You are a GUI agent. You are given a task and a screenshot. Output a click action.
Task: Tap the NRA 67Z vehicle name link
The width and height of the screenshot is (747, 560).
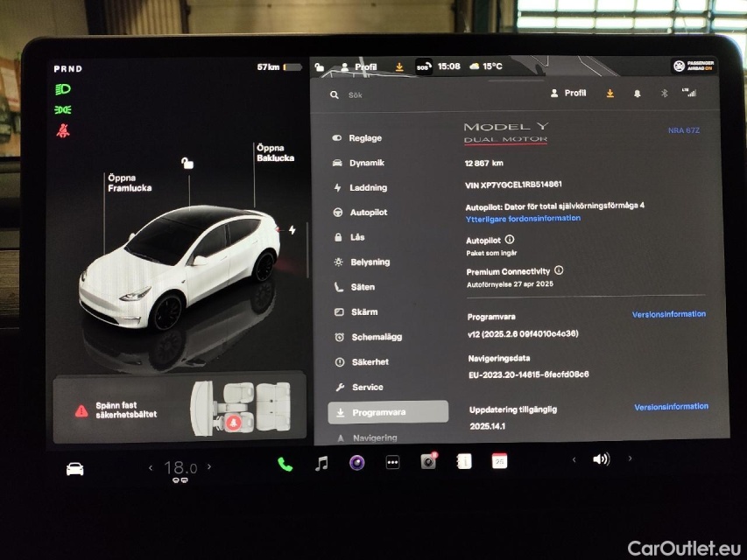tap(684, 130)
